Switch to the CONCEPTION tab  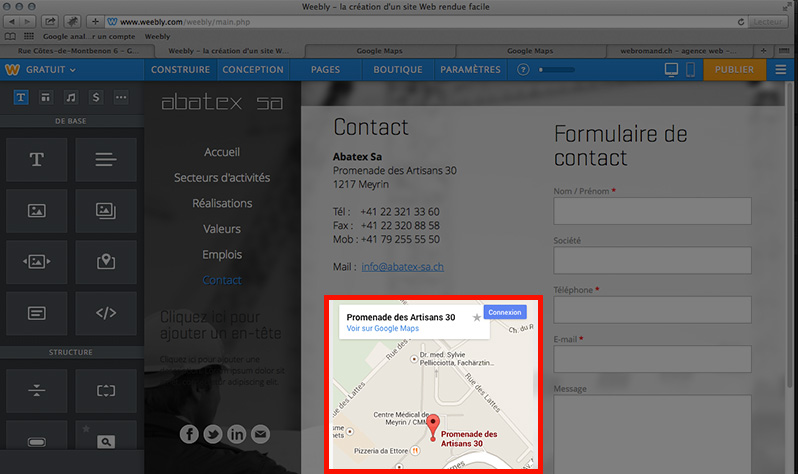coord(253,70)
